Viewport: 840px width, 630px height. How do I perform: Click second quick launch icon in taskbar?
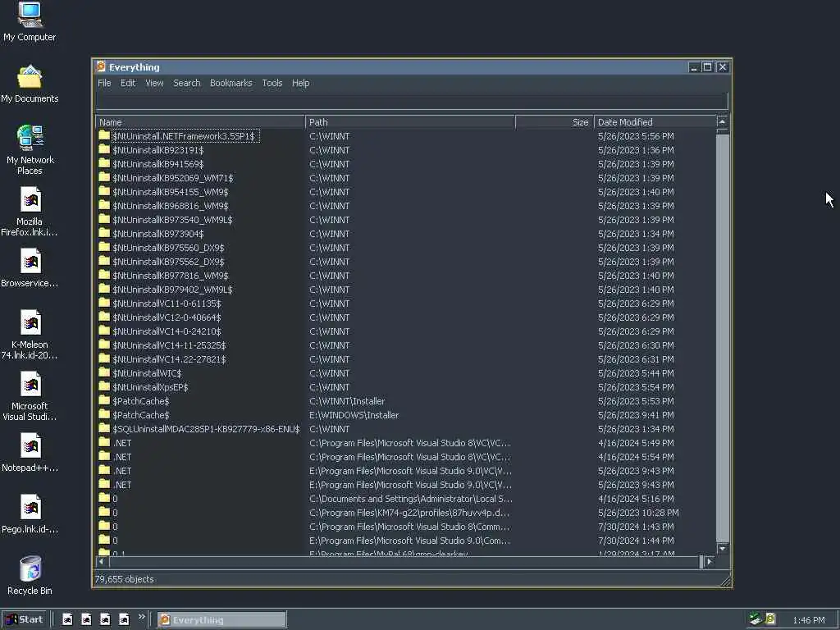tap(86, 619)
